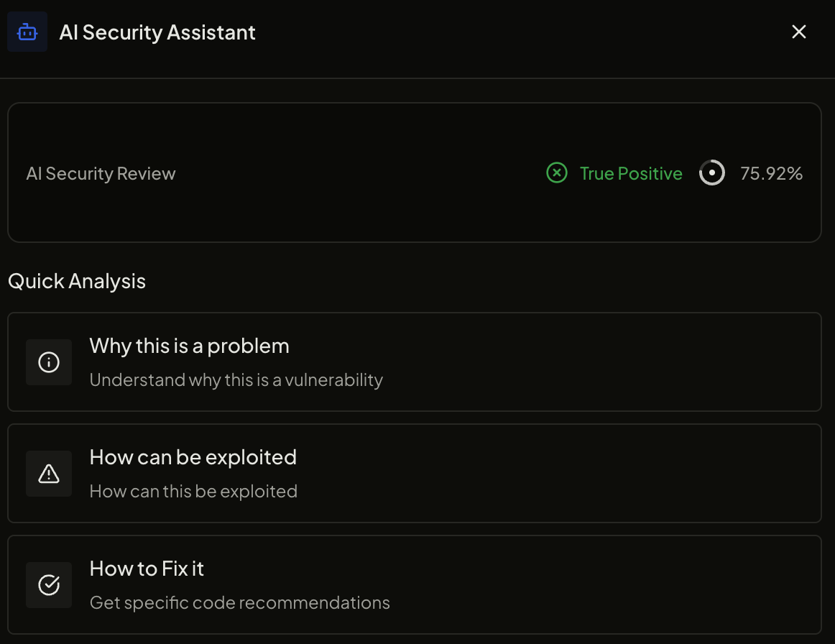Click the green crossed-circle True Positive icon
This screenshot has height=644, width=835.
[556, 172]
